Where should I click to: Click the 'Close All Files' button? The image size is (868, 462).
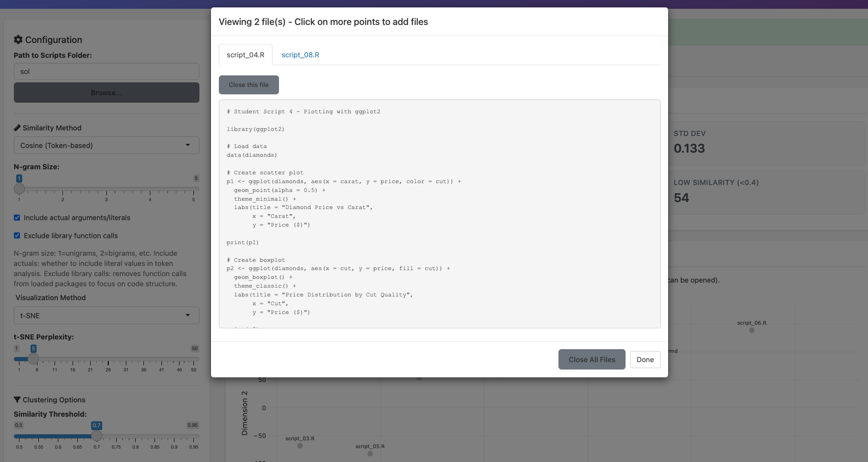(x=591, y=359)
